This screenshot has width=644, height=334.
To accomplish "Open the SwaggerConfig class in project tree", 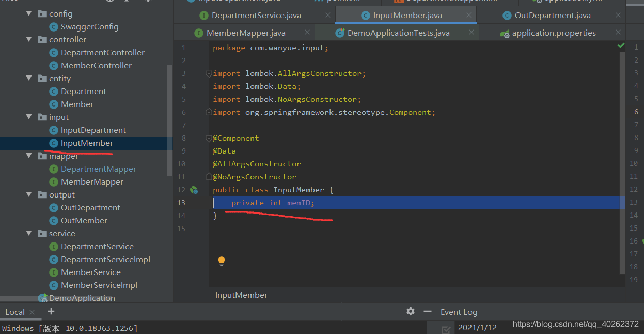I will tap(89, 26).
